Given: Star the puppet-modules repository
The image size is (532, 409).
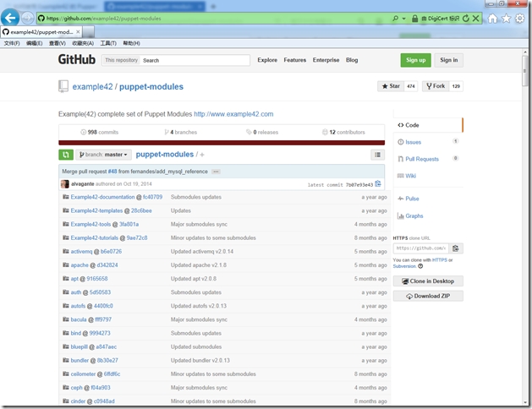Looking at the screenshot, I should [391, 86].
